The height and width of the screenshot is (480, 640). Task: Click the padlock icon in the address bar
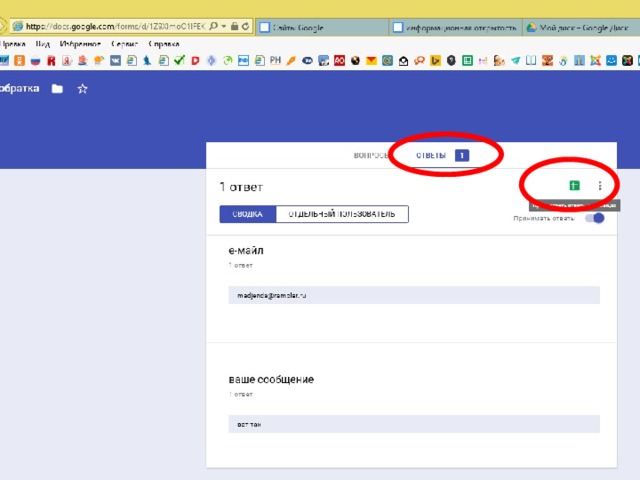[x=232, y=26]
